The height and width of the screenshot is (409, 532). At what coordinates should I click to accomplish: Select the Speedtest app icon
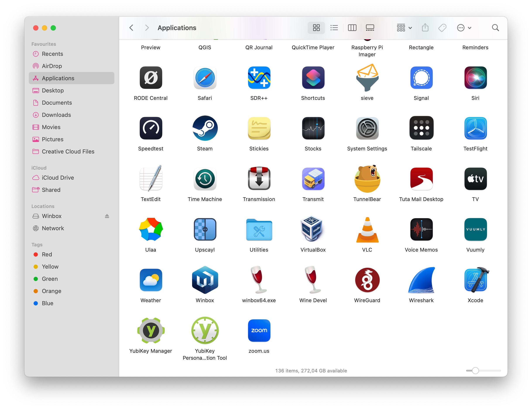tap(151, 128)
